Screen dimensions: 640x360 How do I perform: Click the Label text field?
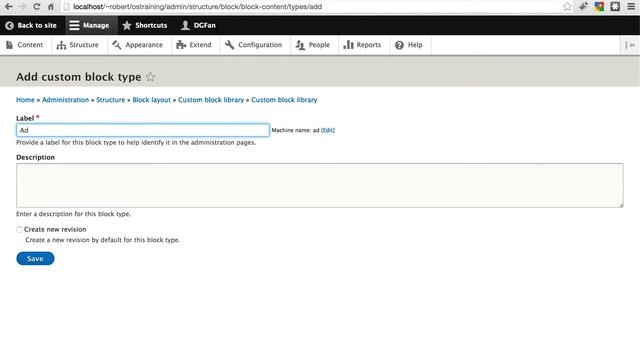pos(143,130)
